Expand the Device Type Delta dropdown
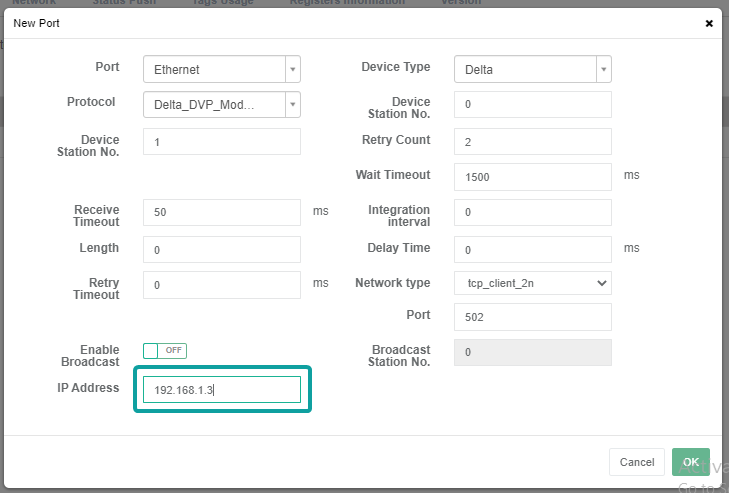 click(532, 69)
